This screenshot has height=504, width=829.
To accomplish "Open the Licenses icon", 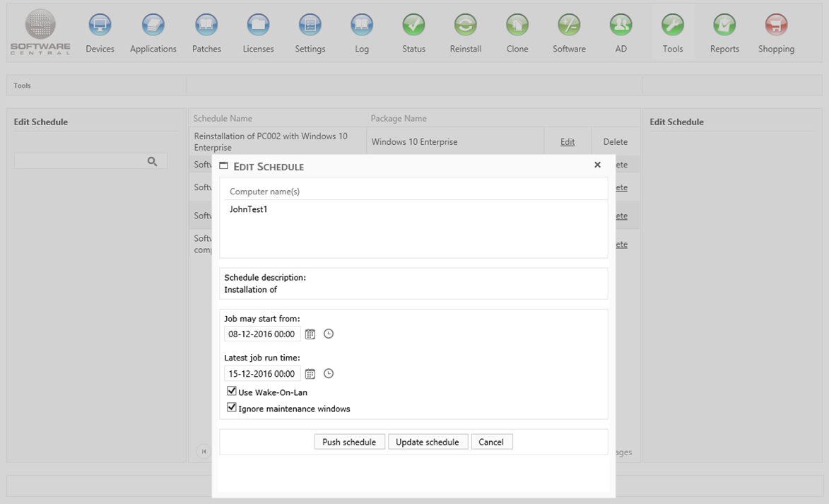I will (258, 25).
